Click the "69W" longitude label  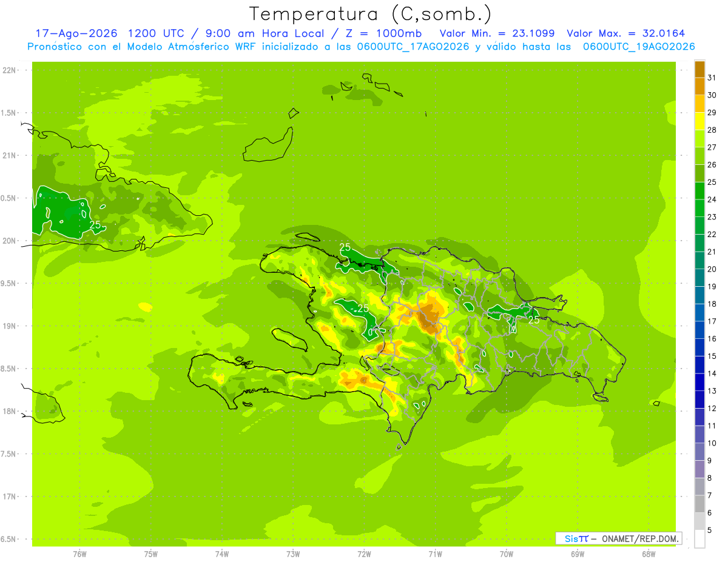click(578, 554)
